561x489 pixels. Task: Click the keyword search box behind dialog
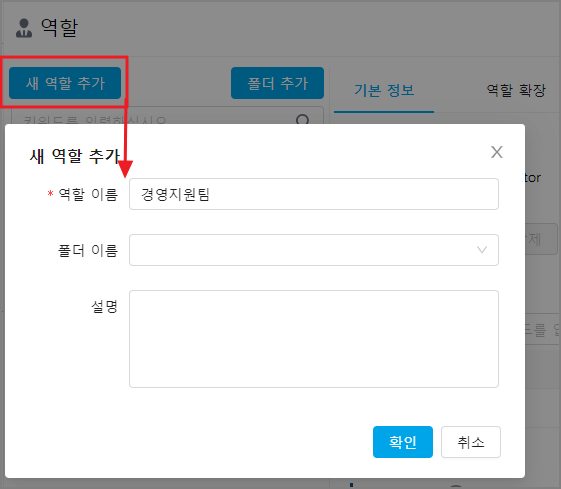[167, 116]
